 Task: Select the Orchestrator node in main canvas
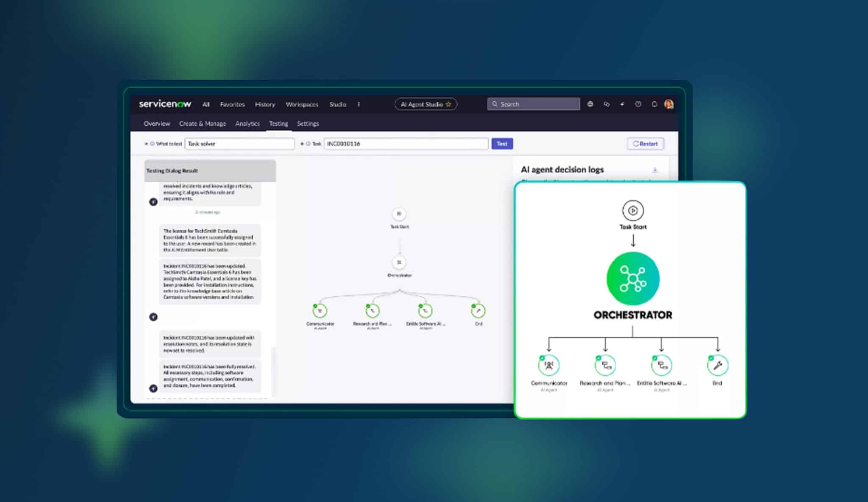point(399,262)
